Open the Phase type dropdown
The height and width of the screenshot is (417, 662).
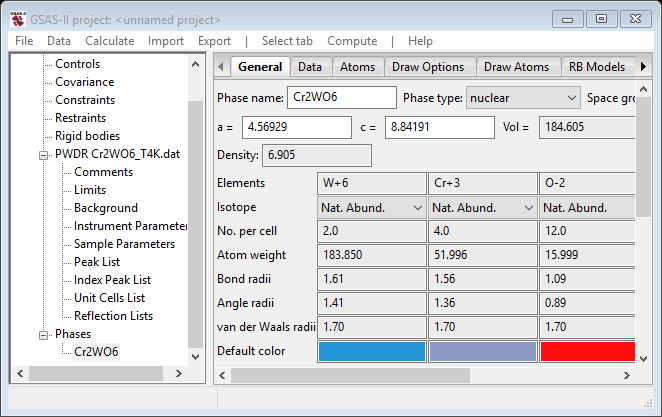click(x=523, y=98)
